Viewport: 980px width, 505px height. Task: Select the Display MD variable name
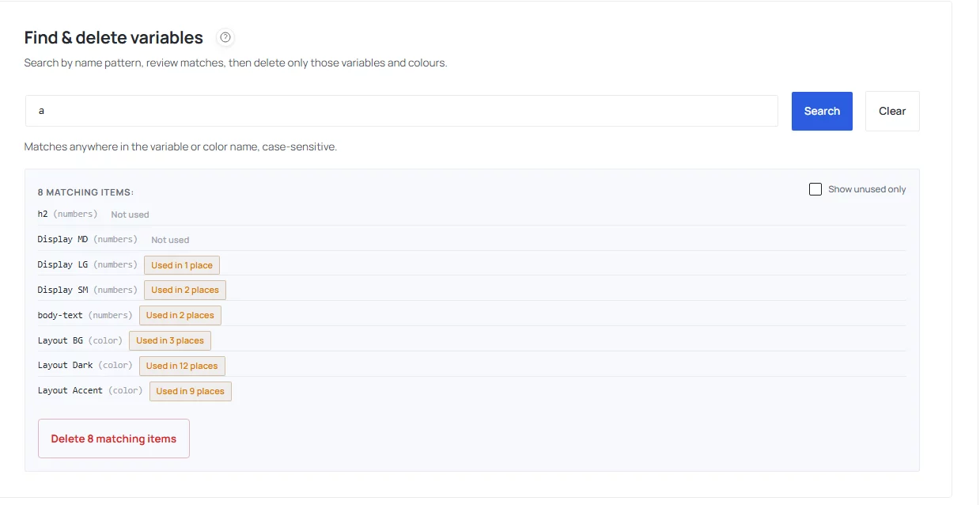[x=62, y=240]
